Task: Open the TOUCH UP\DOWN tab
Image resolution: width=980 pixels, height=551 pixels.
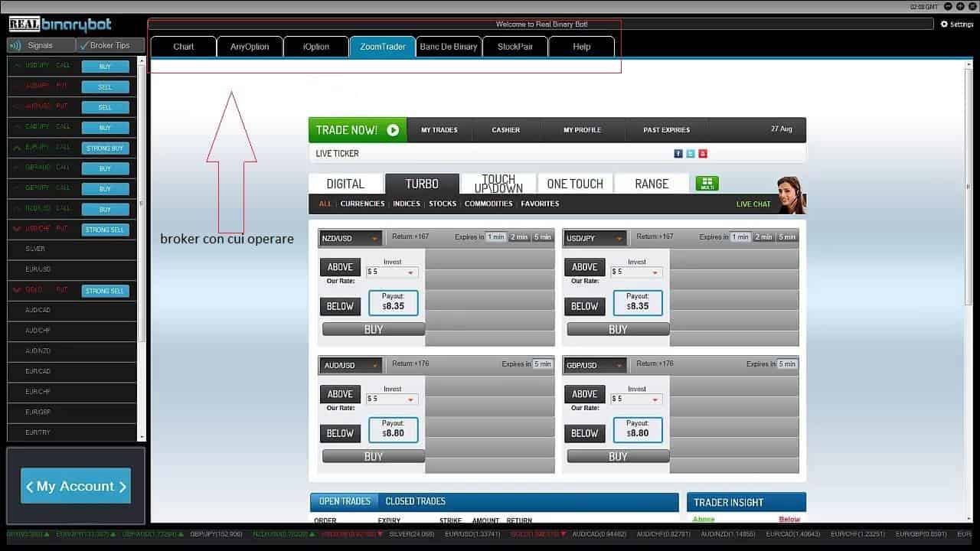Action: point(498,184)
